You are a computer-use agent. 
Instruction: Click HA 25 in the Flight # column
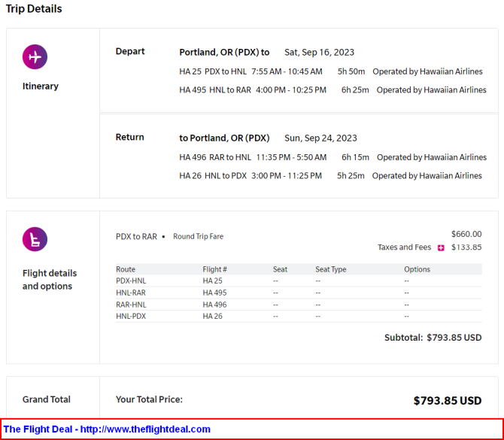212,281
